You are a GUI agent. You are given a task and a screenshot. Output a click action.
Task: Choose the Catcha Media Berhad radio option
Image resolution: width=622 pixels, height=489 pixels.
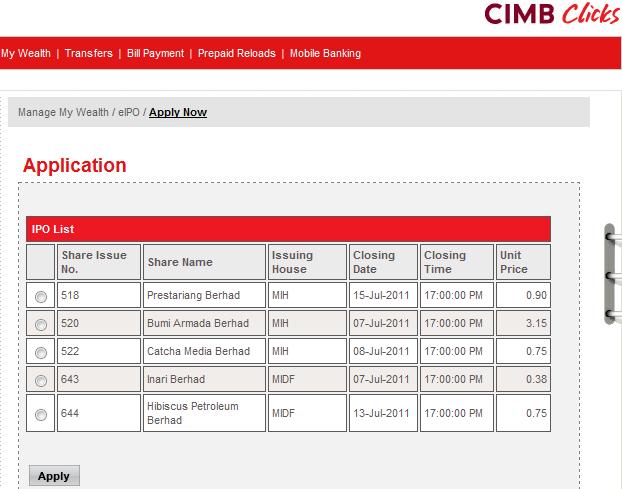click(x=41, y=353)
